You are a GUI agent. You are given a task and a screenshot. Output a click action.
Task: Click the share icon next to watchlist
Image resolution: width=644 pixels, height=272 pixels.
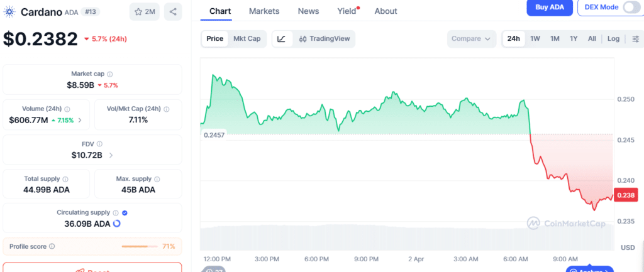click(x=174, y=11)
